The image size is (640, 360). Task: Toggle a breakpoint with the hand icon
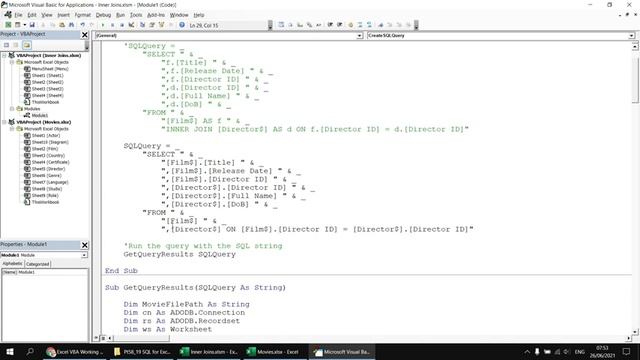pyautogui.click(x=351, y=25)
